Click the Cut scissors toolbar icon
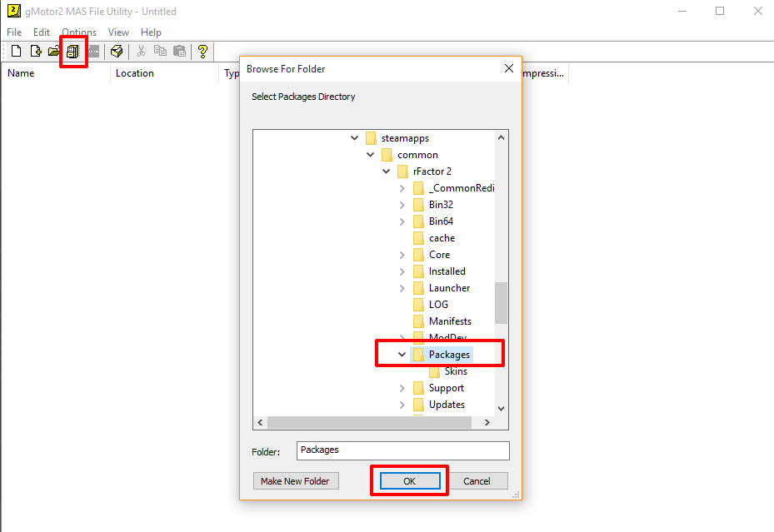 tap(141, 51)
